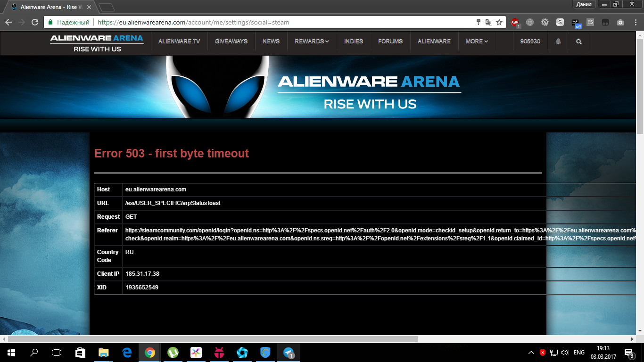Open the S extension icon
The image size is (644, 362).
(560, 22)
